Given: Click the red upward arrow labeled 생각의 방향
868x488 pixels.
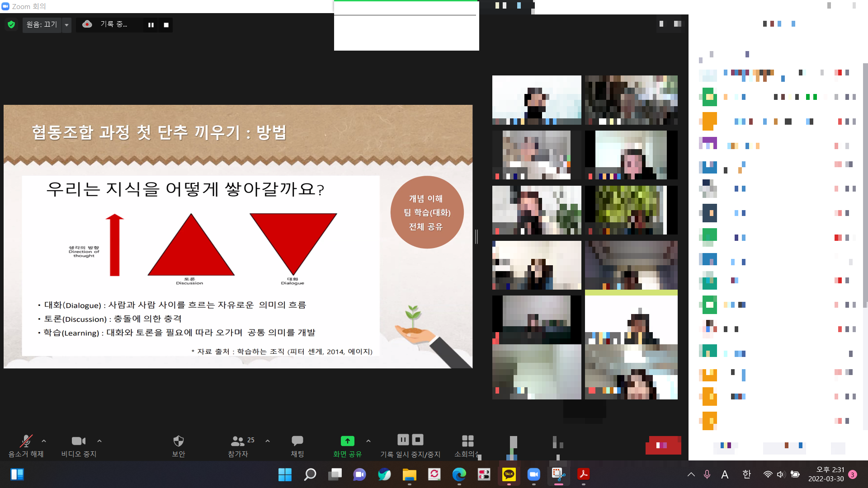Looking at the screenshot, I should pyautogui.click(x=115, y=245).
